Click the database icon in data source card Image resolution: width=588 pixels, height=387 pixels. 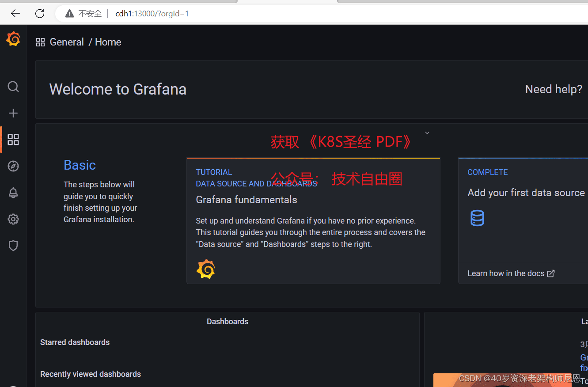point(477,218)
